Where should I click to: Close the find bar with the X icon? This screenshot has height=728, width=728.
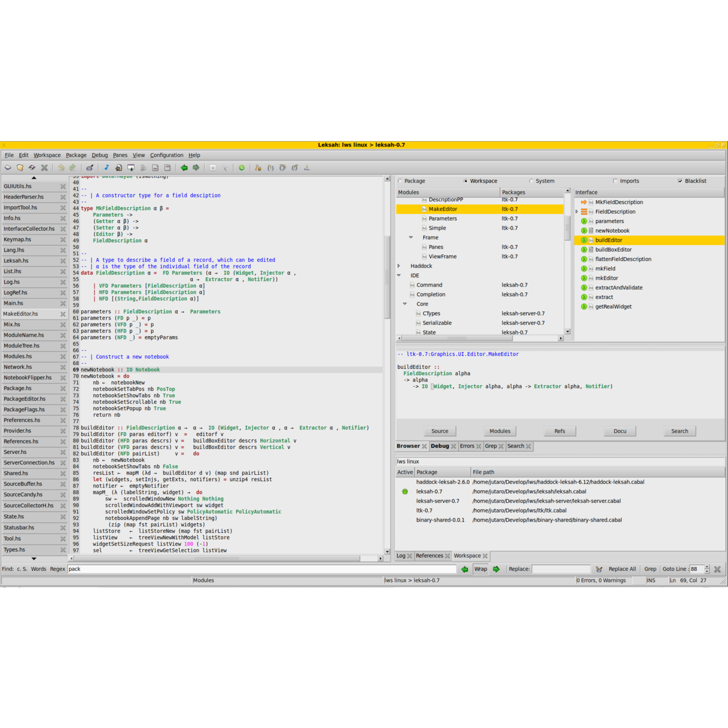[717, 569]
